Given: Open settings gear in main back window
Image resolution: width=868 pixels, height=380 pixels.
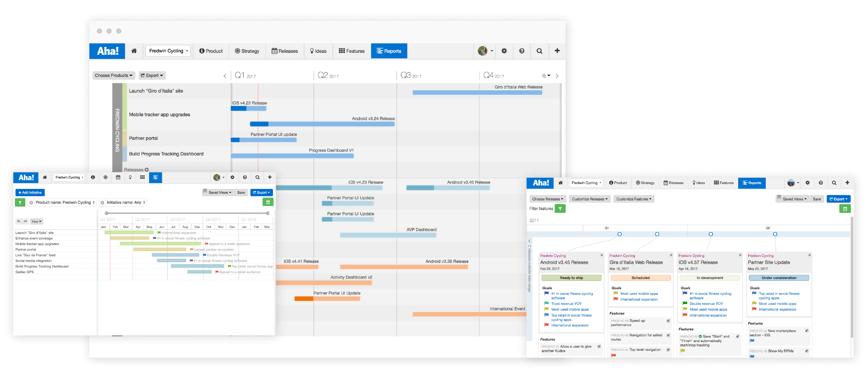Looking at the screenshot, I should click(x=504, y=51).
